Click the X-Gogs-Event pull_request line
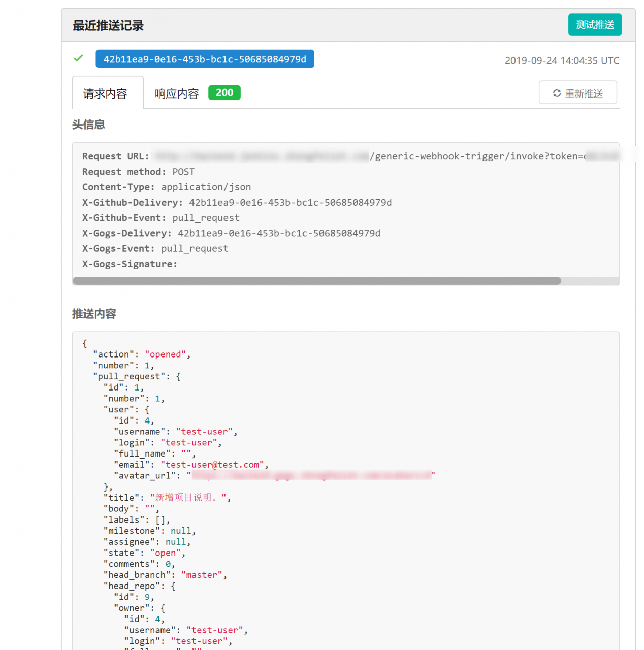This screenshot has width=644, height=650. tap(155, 248)
